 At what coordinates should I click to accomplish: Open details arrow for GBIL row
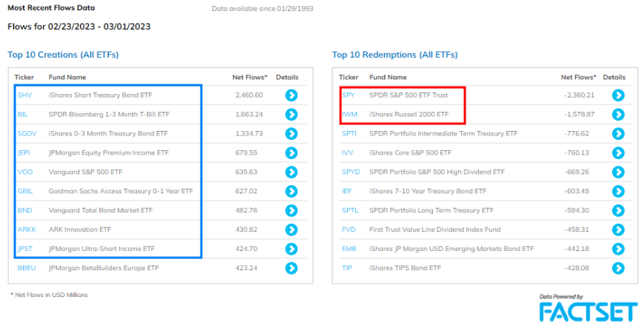tap(291, 191)
